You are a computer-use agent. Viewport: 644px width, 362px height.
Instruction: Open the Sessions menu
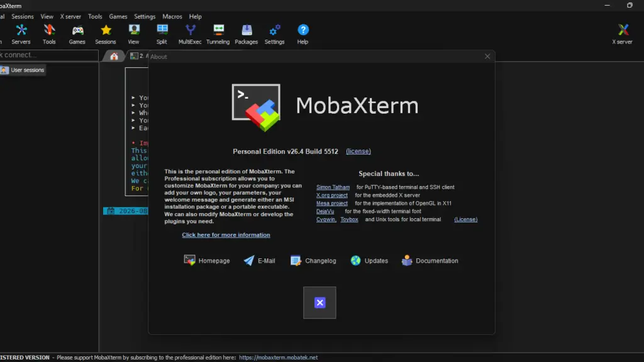[23, 16]
